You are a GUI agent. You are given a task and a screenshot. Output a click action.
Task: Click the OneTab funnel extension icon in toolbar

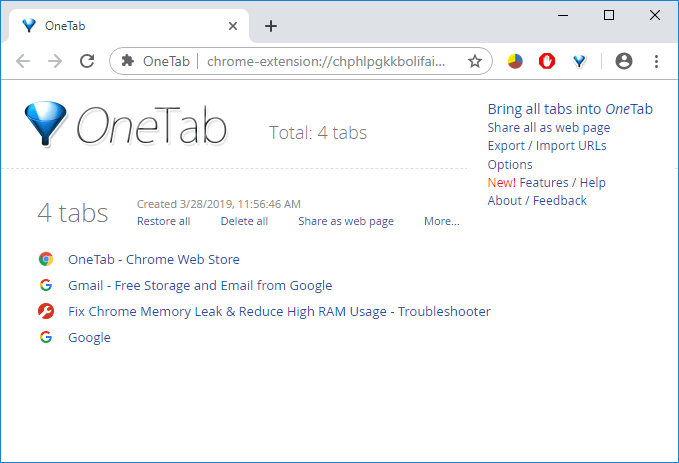pos(579,61)
